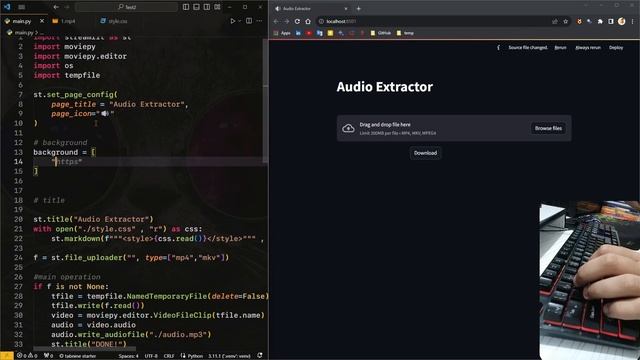Open the VS Code hamburger menu
This screenshot has width=640, height=360.
click(x=22, y=7)
